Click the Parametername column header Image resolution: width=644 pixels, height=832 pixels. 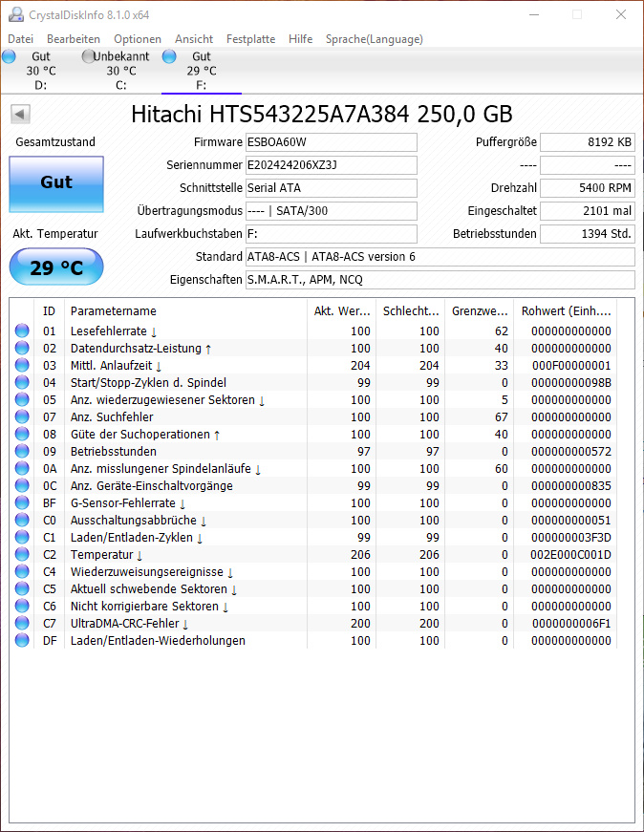coord(185,311)
